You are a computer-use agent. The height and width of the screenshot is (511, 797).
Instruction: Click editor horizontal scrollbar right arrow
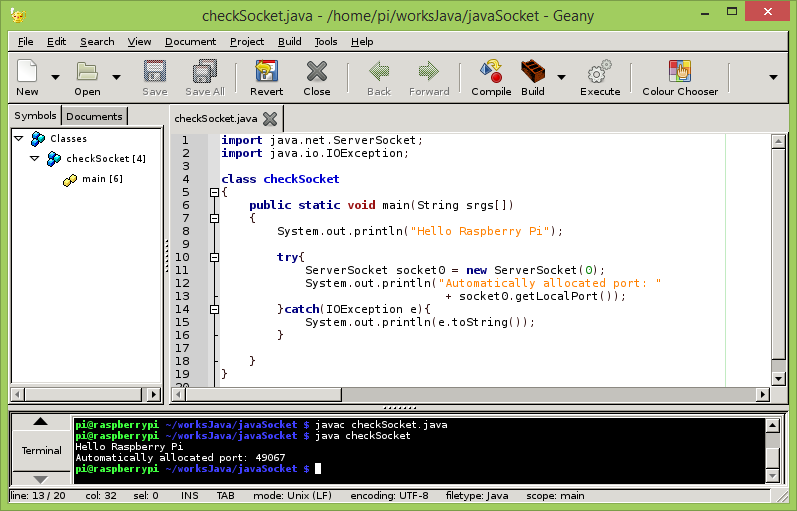[x=762, y=394]
